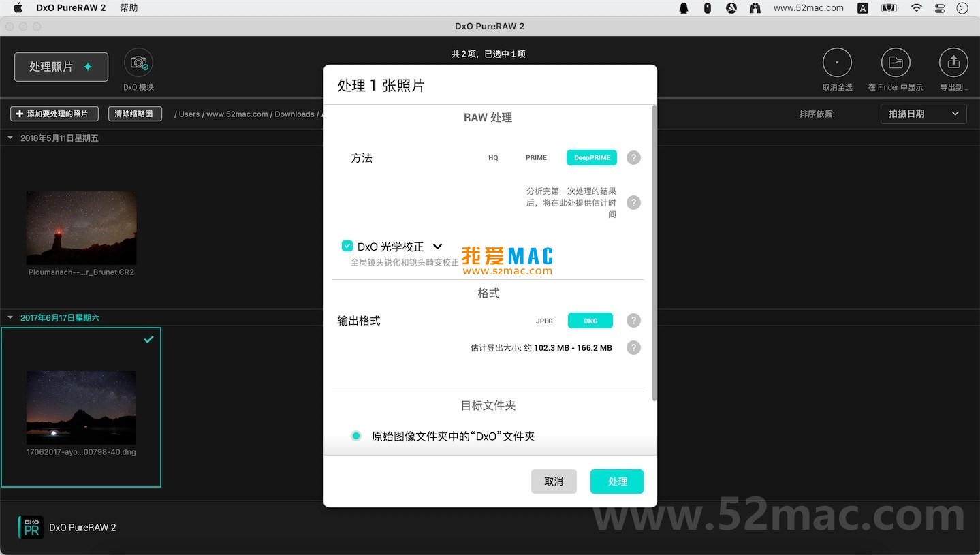Click 取消 in the dialog
The width and height of the screenshot is (980, 555).
[x=554, y=481]
